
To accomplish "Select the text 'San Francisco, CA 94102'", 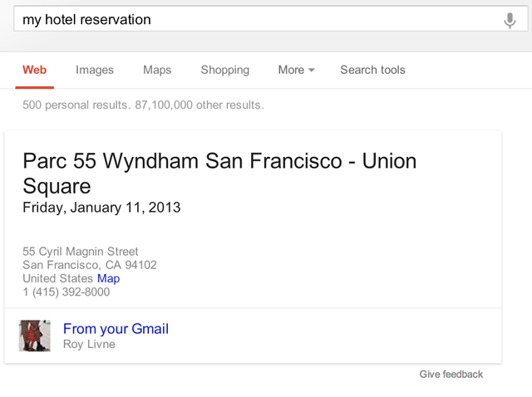I will coord(90,265).
